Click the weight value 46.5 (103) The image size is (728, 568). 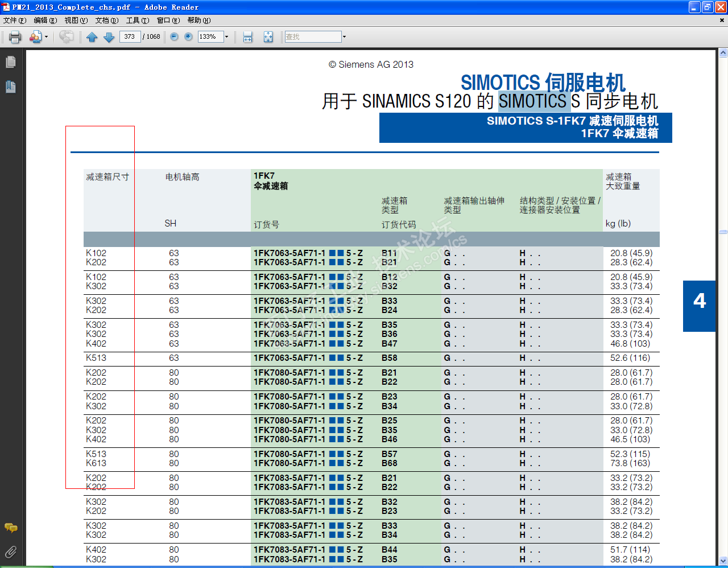pyautogui.click(x=630, y=439)
